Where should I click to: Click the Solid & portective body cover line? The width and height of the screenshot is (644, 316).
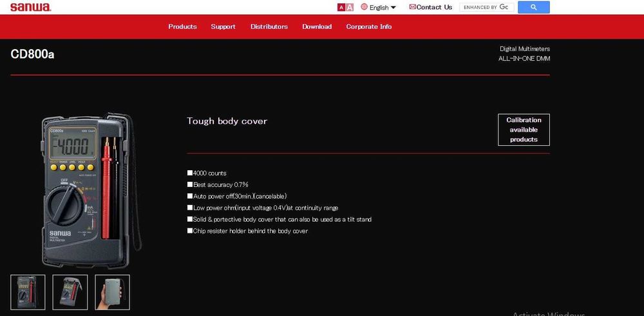(x=279, y=219)
